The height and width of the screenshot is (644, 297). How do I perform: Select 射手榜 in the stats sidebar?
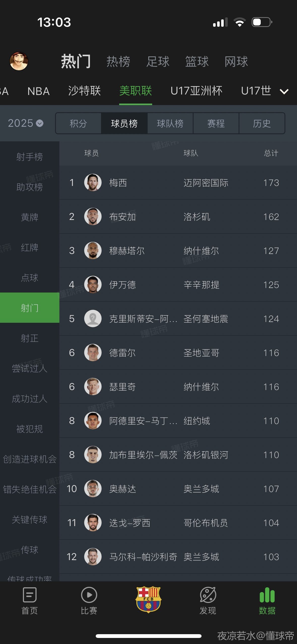[29, 157]
